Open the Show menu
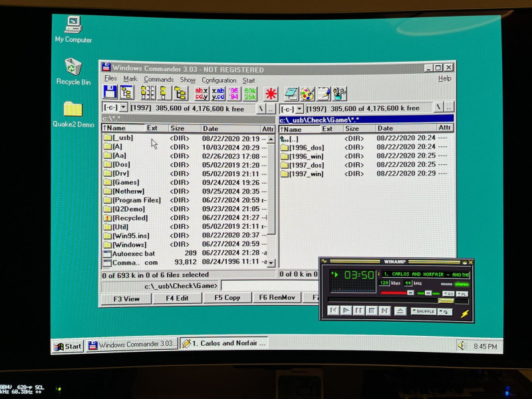 coord(188,80)
